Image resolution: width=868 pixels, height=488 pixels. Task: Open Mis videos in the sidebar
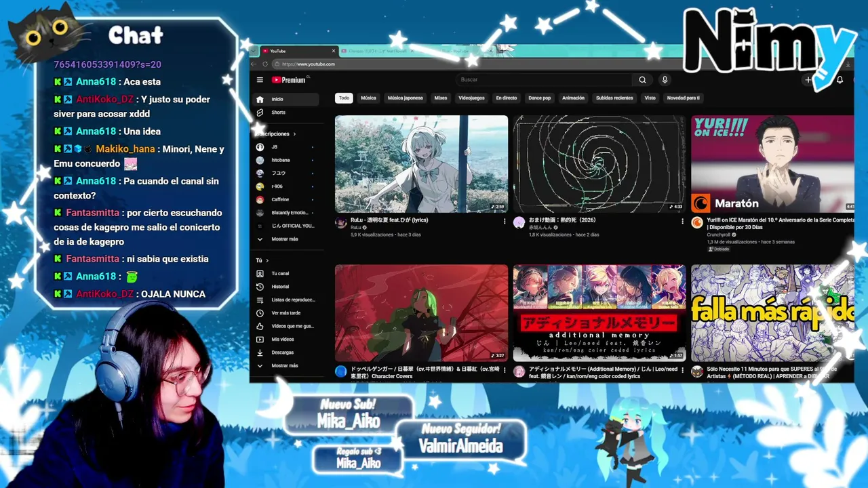(x=286, y=340)
